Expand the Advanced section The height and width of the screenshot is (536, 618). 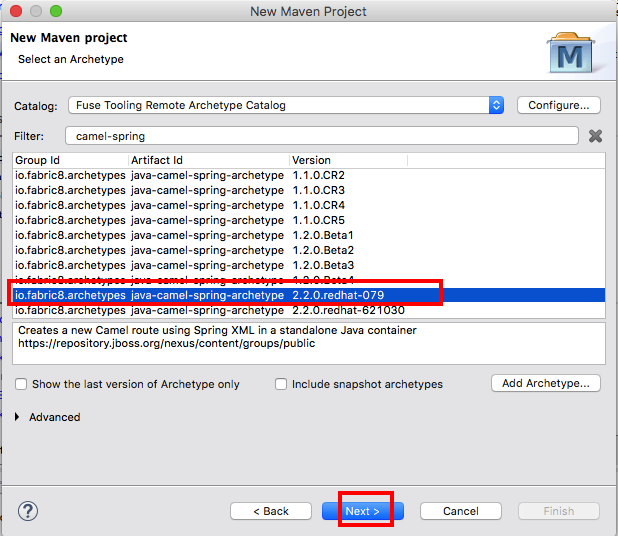(x=17, y=417)
